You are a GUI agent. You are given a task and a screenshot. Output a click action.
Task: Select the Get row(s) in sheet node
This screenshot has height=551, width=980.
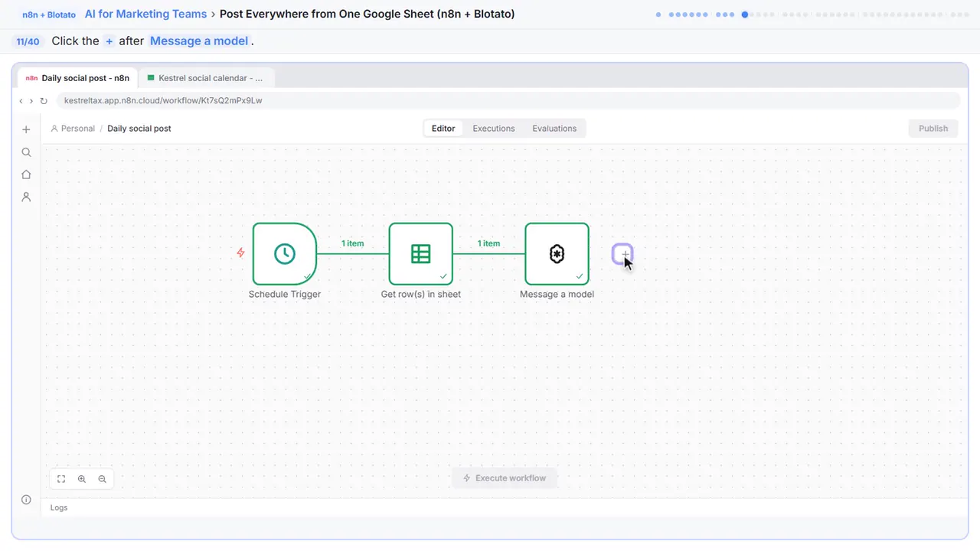(421, 254)
